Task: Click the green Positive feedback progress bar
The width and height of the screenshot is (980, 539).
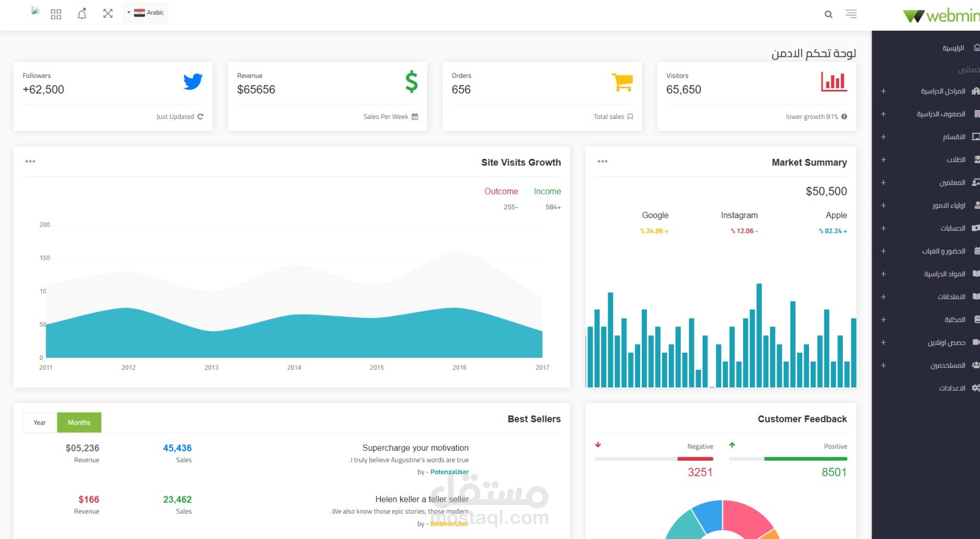Action: [x=806, y=459]
